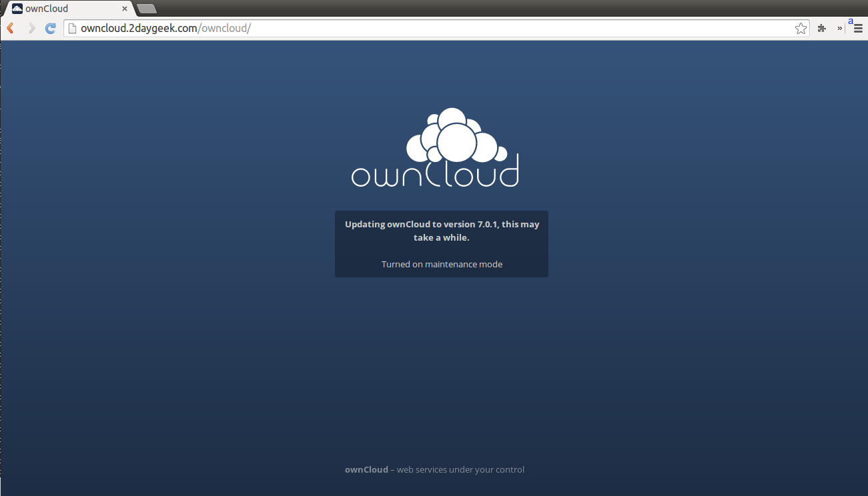868x496 pixels.
Task: Click the page info icon in address bar
Action: coord(72,28)
